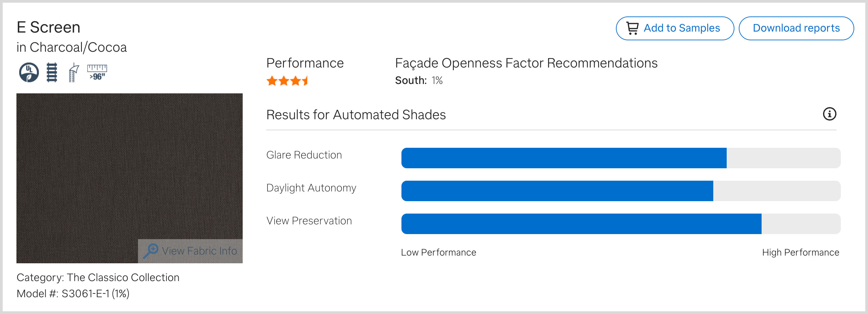Click the building façade icon

coord(74,72)
